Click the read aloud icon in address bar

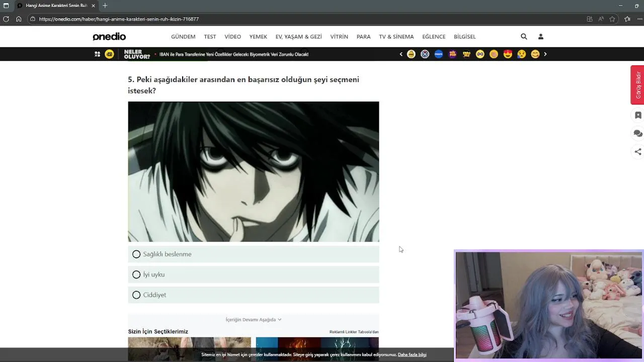(x=601, y=19)
